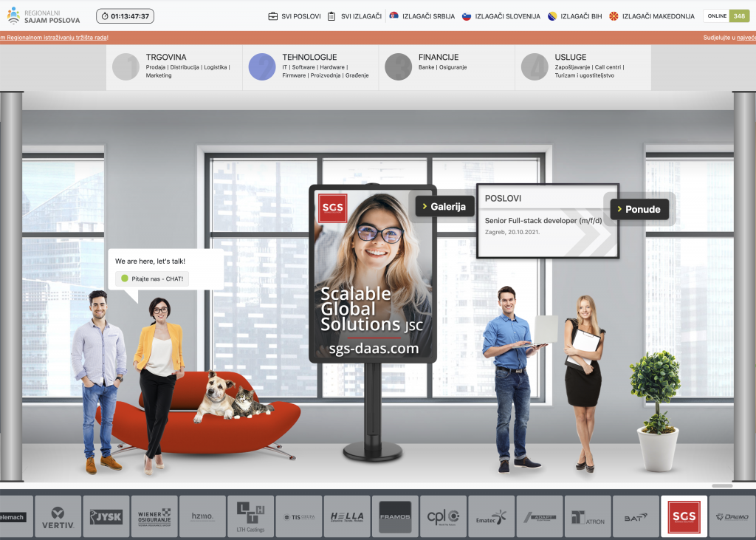Open the TIS Grupa exhibitor logo

pos(299,516)
